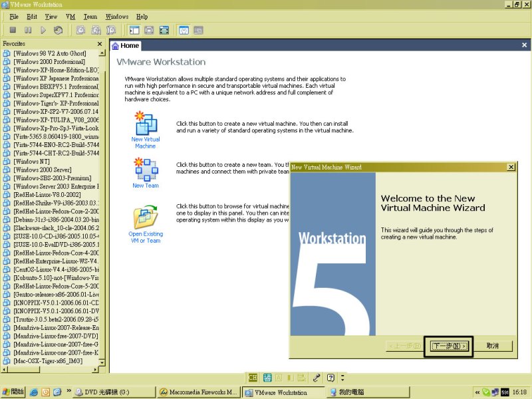
Task: Click the Next (下一步) wizard button
Action: pyautogui.click(x=450, y=346)
